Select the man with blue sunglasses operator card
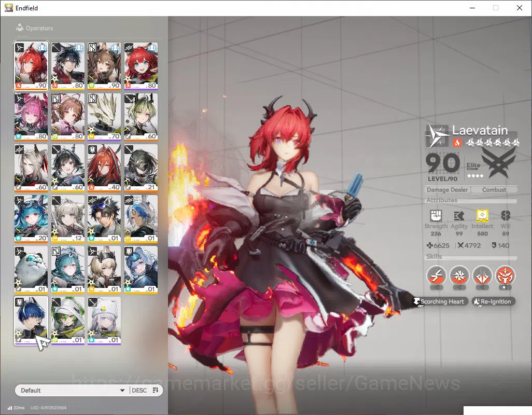This screenshot has width=532, height=415. pos(104,219)
